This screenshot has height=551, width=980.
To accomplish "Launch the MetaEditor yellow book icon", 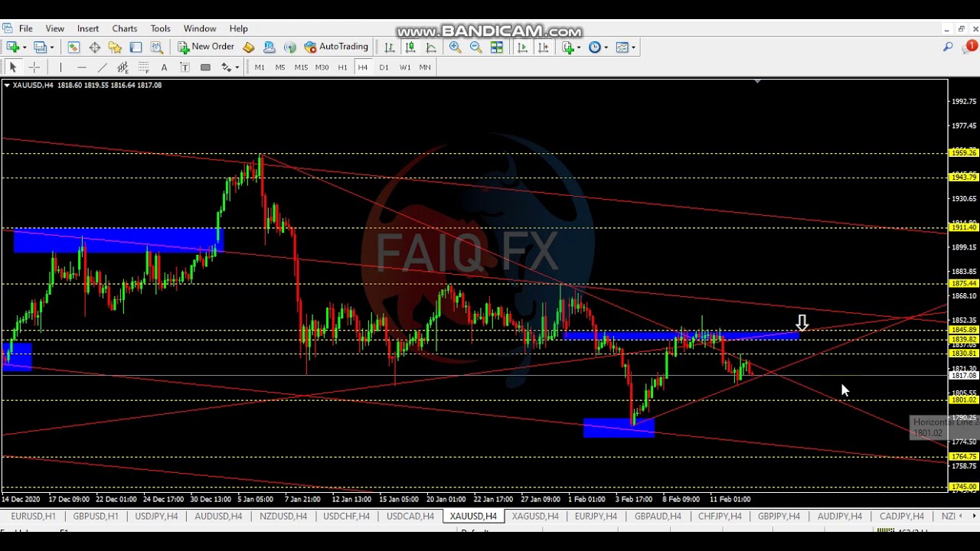I will click(248, 47).
